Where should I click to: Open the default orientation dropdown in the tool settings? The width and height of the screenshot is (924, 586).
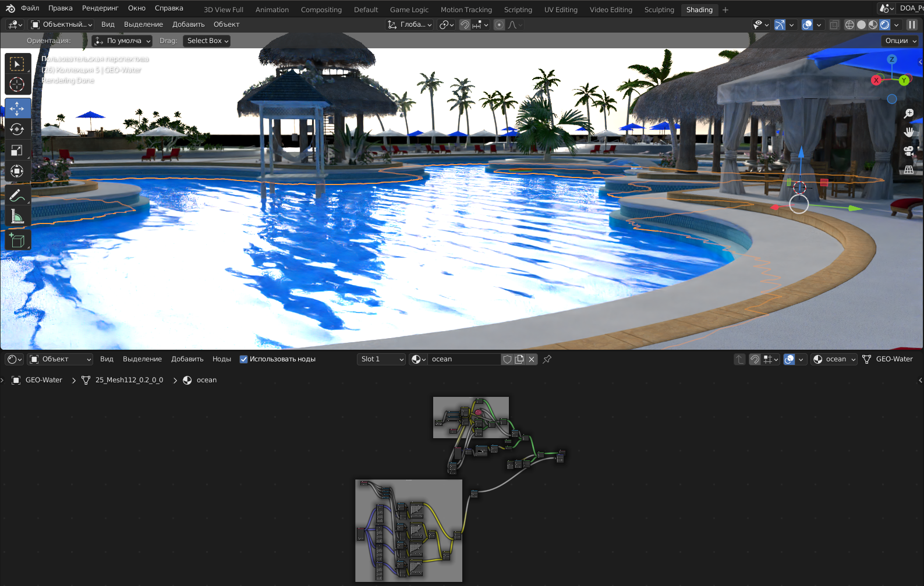click(x=122, y=41)
